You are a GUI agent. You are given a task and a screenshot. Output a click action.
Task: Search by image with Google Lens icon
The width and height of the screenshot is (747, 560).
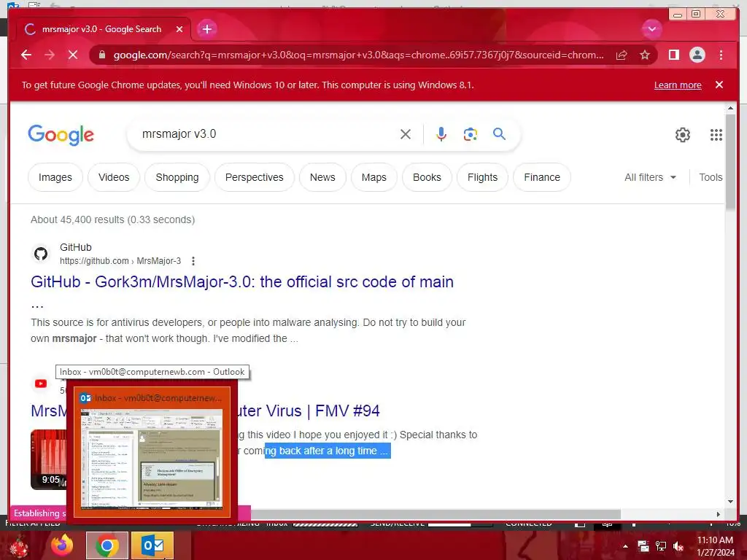tap(471, 134)
